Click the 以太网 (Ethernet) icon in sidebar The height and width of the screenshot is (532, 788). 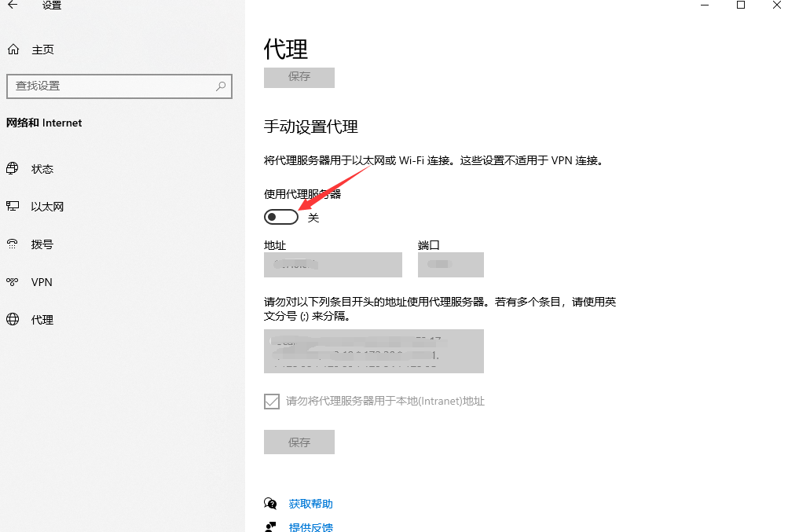[x=13, y=206]
